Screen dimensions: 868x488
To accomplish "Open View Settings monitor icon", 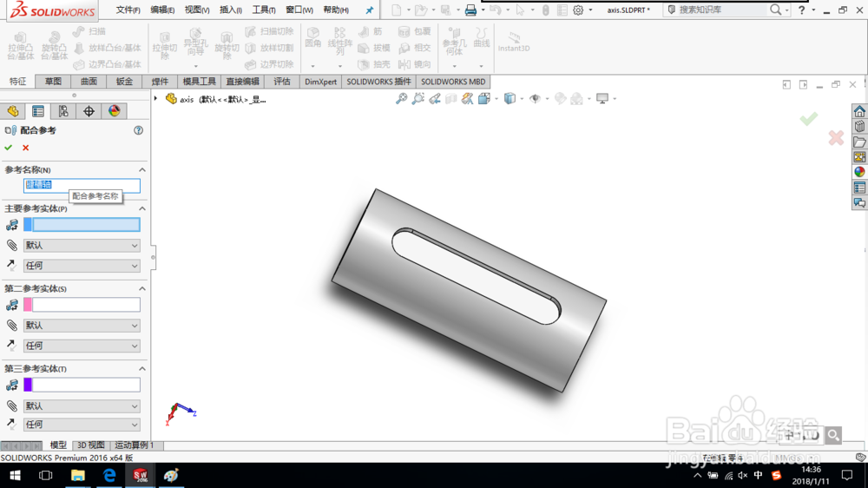I will [x=602, y=99].
